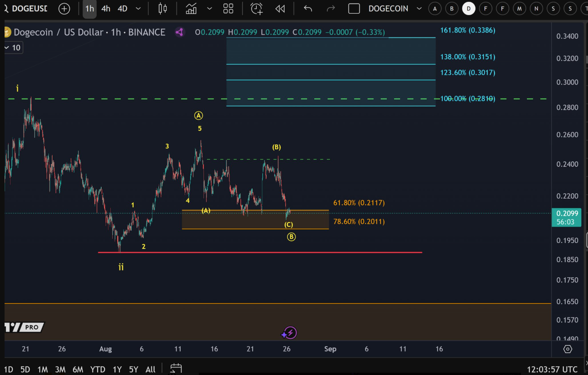Set the date range to 1Y
Screen dimensions: 588x375
[117, 370]
